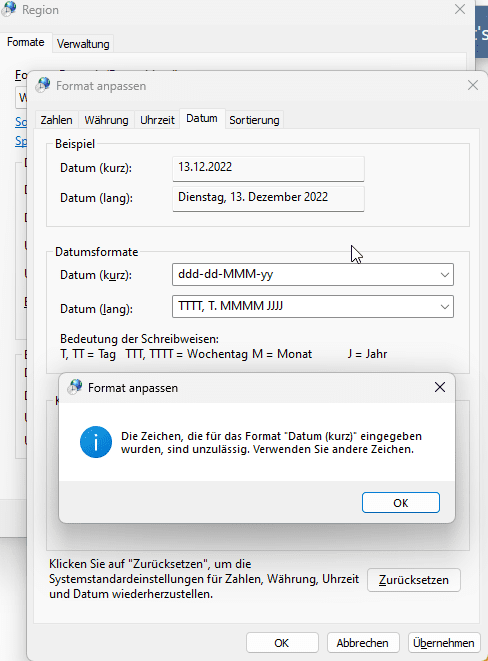Click the Region window globe icon

coord(9,9)
